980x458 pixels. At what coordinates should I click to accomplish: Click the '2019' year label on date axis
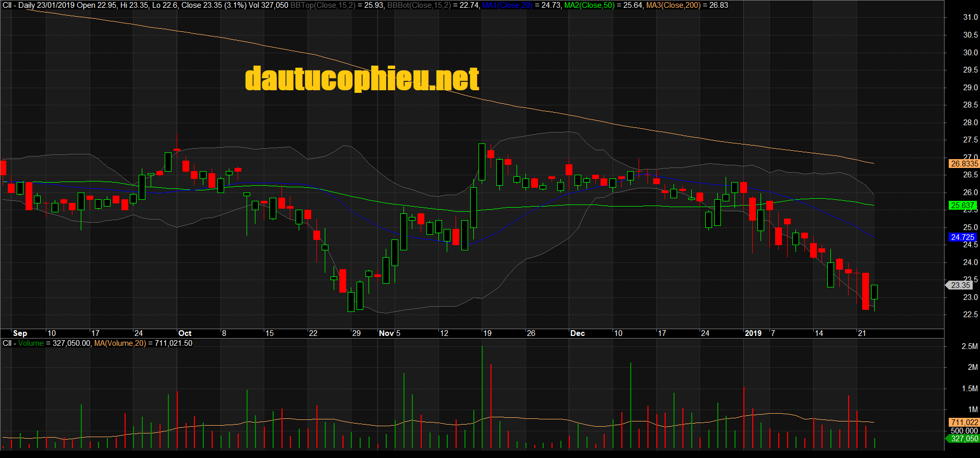click(753, 333)
